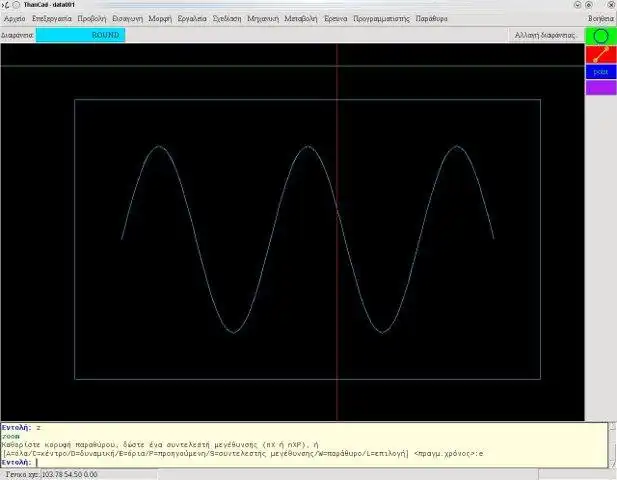The height and width of the screenshot is (480, 617).
Task: Click the ThanCad app icon in title bar
Action: 5,5
